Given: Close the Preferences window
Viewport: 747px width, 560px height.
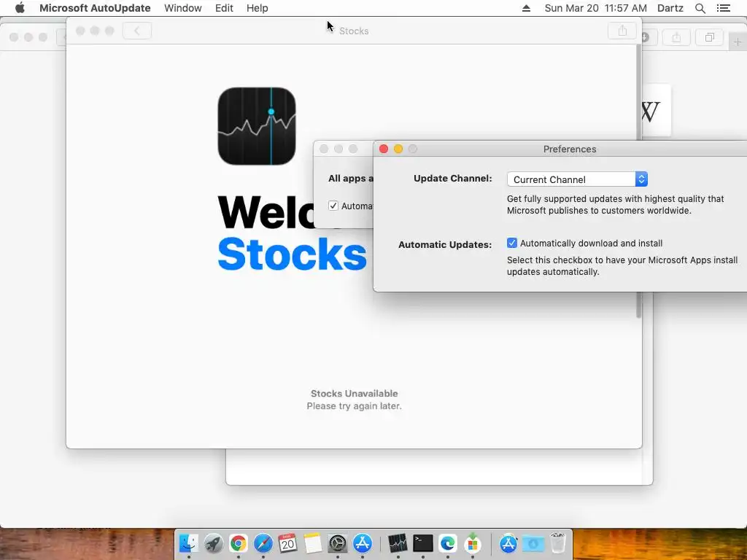Looking at the screenshot, I should click(x=384, y=149).
